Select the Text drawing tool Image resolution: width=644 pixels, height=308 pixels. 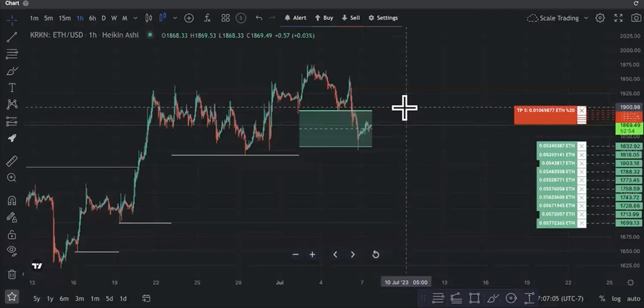click(11, 88)
